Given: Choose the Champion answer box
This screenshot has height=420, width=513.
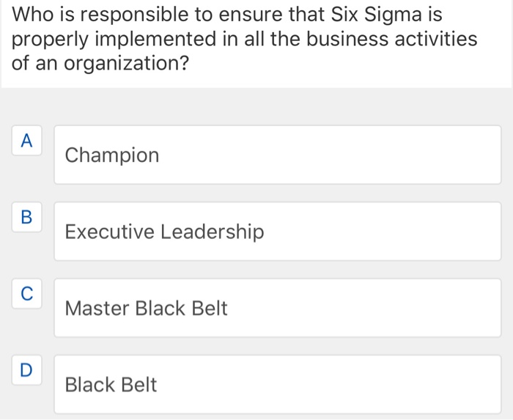Looking at the screenshot, I should [x=277, y=155].
